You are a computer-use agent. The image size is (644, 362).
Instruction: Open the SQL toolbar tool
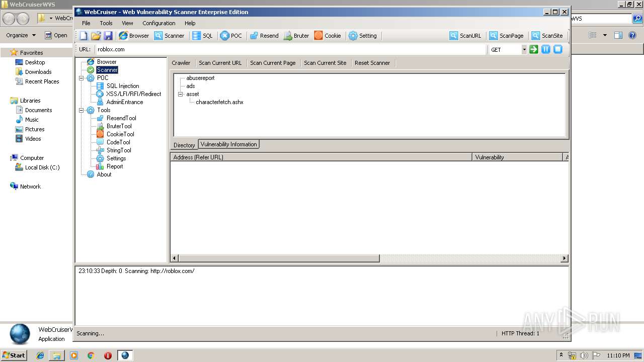tap(202, 36)
